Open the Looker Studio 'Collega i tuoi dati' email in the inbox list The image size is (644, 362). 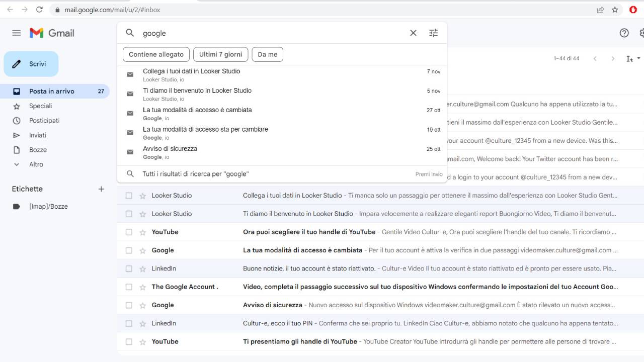tap(380, 196)
